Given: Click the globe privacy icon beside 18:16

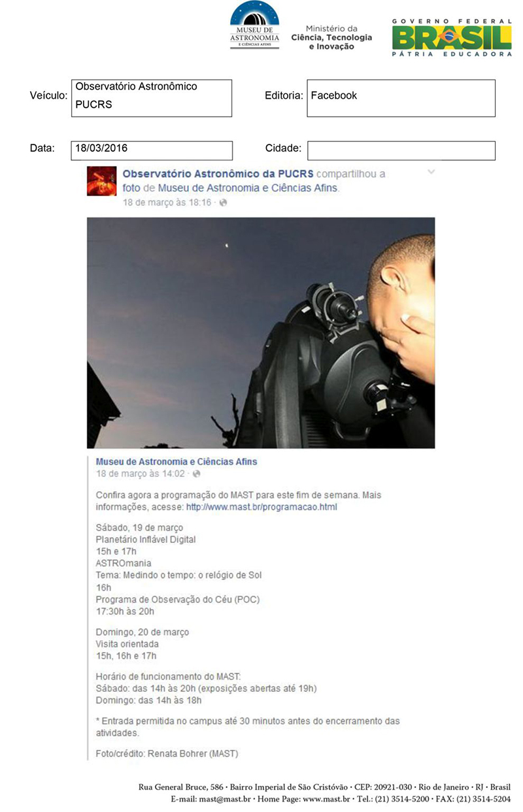Looking at the screenshot, I should (x=224, y=203).
